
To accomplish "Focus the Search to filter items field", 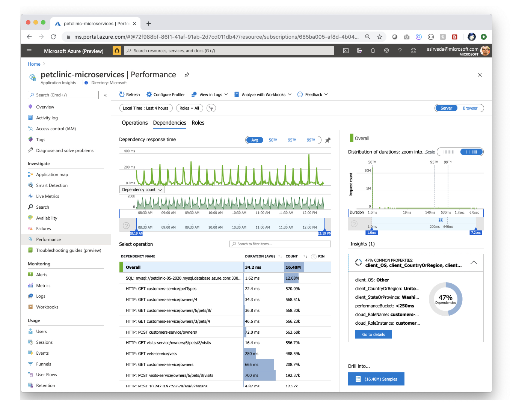I will 280,244.
